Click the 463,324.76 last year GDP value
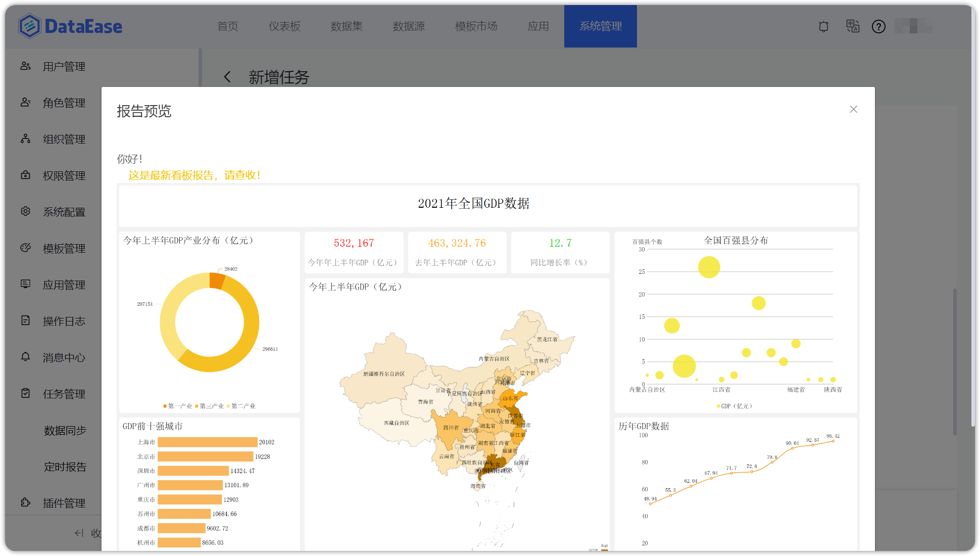Image resolution: width=980 pixels, height=556 pixels. tap(457, 243)
